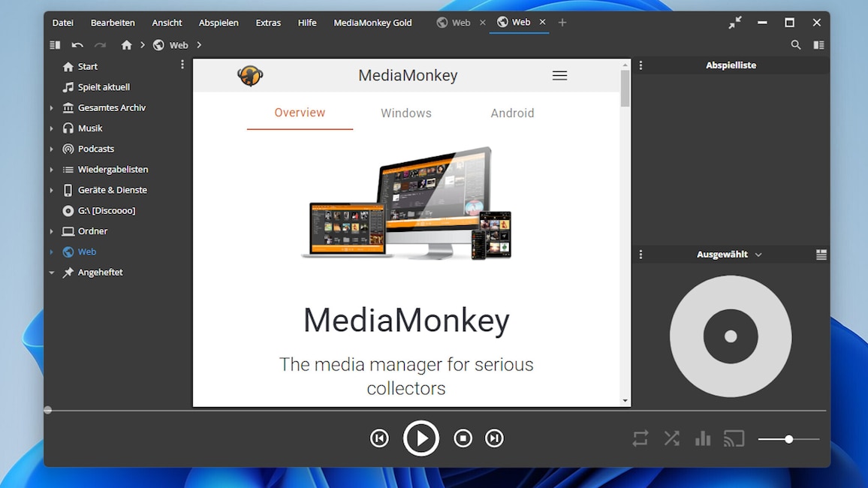This screenshot has height=488, width=868.
Task: Select the Windows tab on the web page
Action: click(x=405, y=113)
